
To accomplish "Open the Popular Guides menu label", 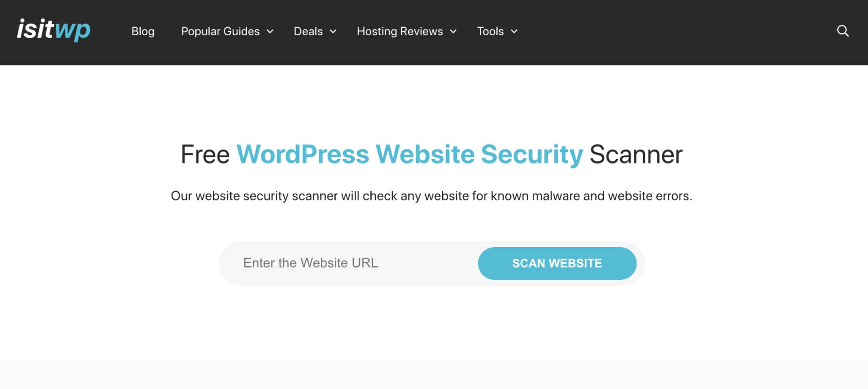I will pyautogui.click(x=220, y=31).
